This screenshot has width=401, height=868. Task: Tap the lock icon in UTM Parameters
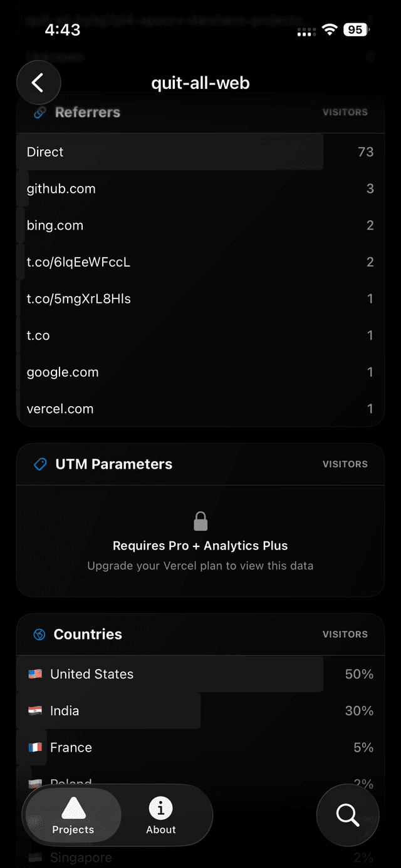pyautogui.click(x=200, y=521)
